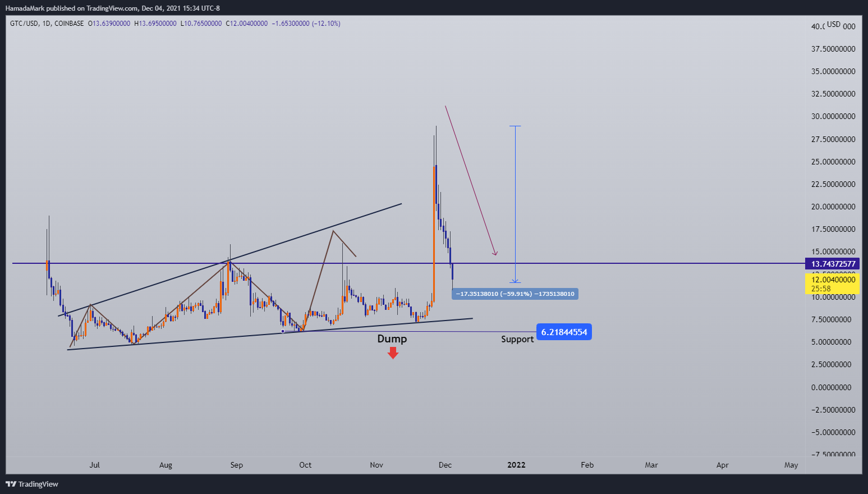
Task: Click the blue 6.21844554 price label
Action: (564, 332)
